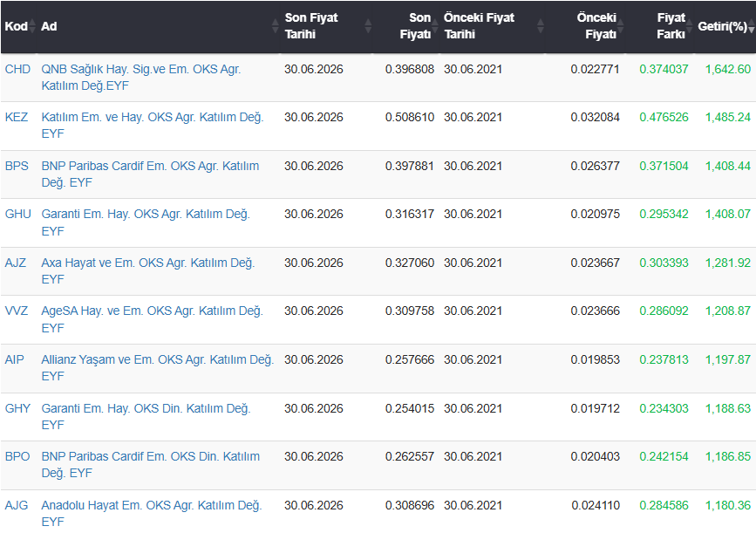
Task: Select last price 0.508610
Action: click(x=410, y=117)
